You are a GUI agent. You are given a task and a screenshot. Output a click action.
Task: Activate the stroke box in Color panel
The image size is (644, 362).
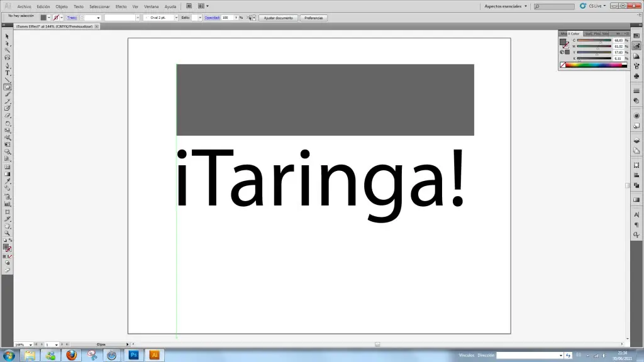pos(566,45)
